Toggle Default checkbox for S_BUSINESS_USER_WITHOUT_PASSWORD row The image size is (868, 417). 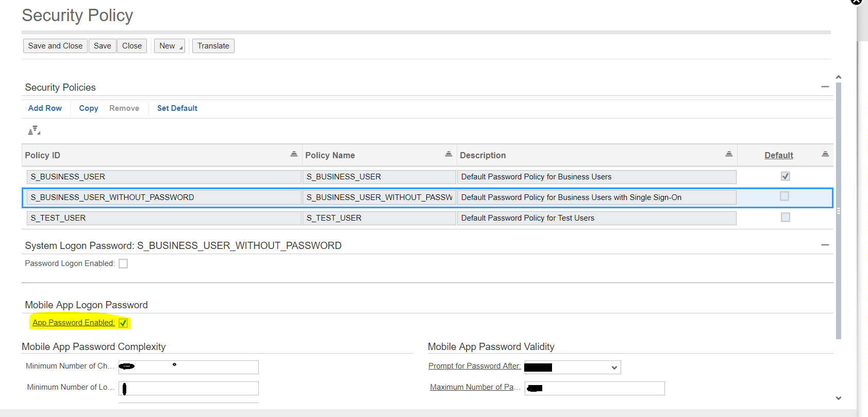784,196
